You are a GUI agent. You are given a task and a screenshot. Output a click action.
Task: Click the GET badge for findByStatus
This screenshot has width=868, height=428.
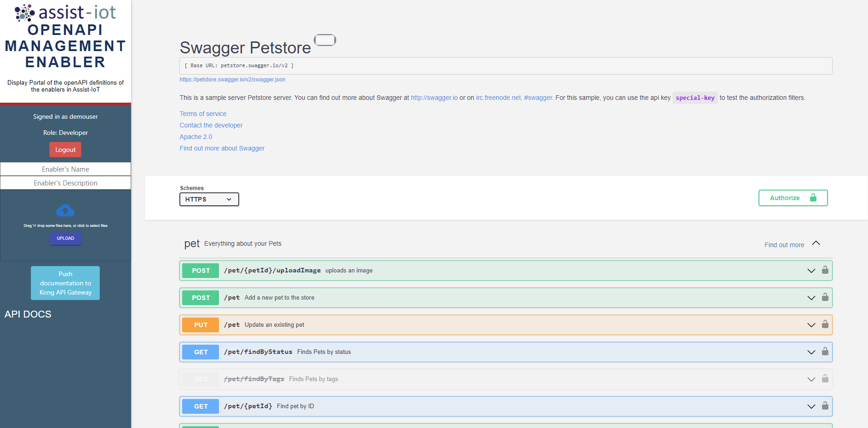[201, 352]
